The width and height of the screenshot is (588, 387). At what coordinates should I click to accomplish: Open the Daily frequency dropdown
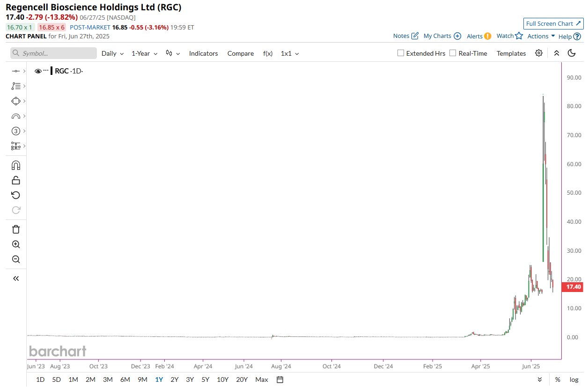tap(113, 53)
